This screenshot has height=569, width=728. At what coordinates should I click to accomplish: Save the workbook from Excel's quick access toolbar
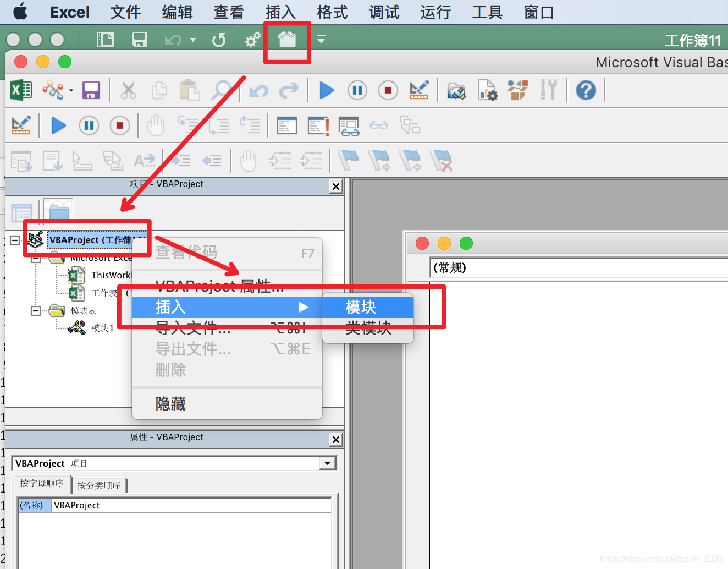140,40
